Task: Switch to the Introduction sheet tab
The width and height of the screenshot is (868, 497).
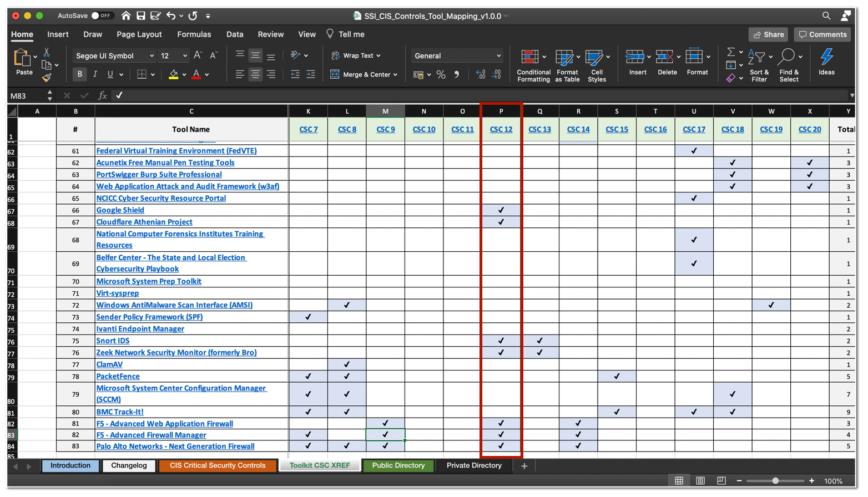Action: click(x=70, y=466)
